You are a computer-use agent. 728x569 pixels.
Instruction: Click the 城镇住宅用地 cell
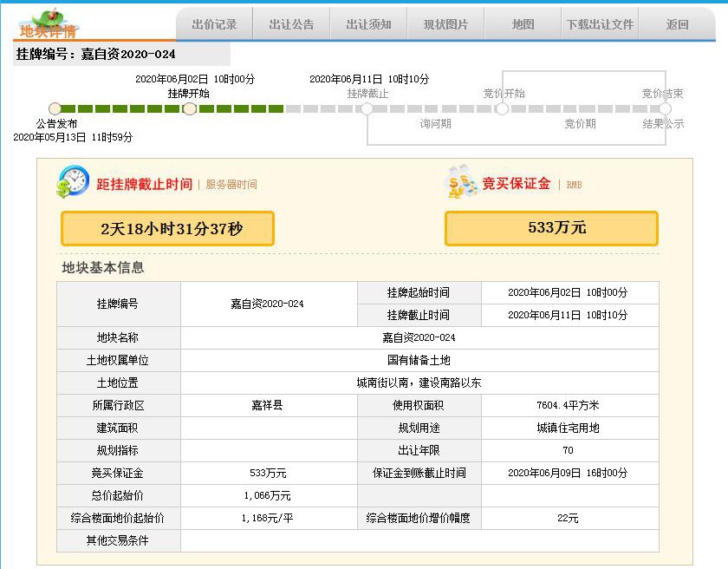[569, 428]
